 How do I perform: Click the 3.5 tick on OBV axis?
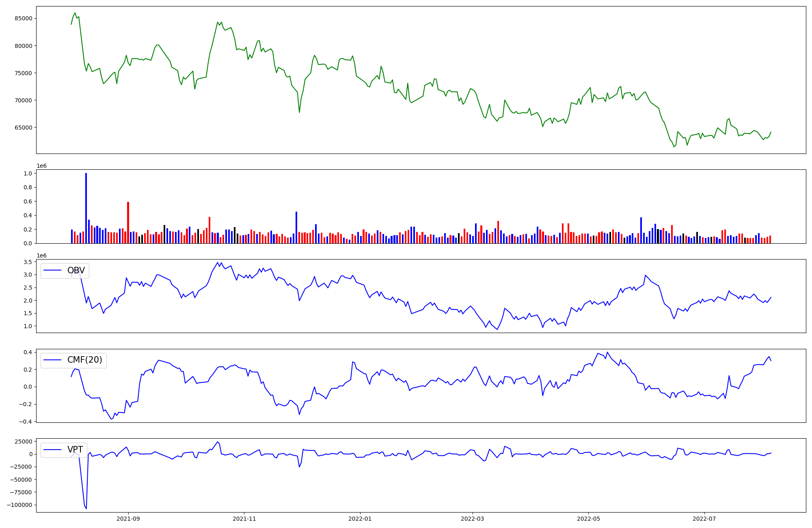[28, 262]
